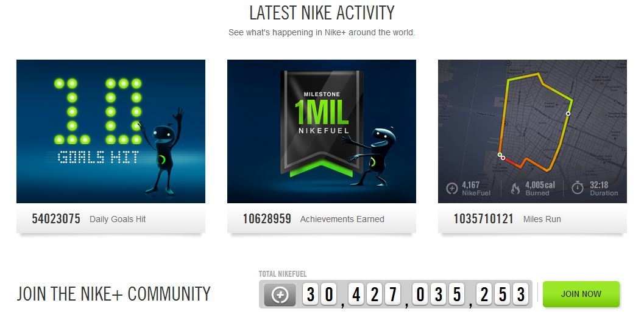The image size is (644, 317).
Task: Select the Daily Goals Hit counter
Action: click(x=111, y=218)
